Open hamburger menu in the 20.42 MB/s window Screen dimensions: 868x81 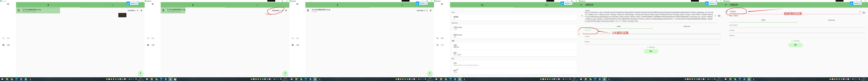tap(297, 4)
